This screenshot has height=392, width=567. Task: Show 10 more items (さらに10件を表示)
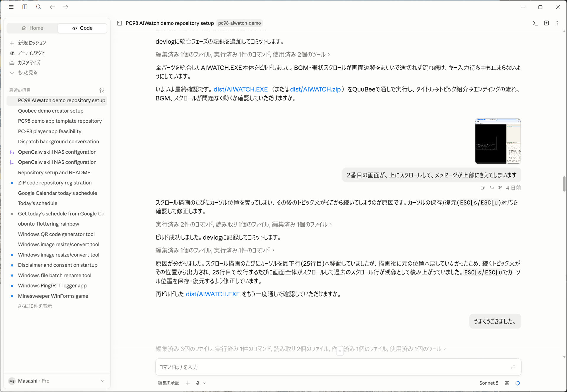point(35,306)
